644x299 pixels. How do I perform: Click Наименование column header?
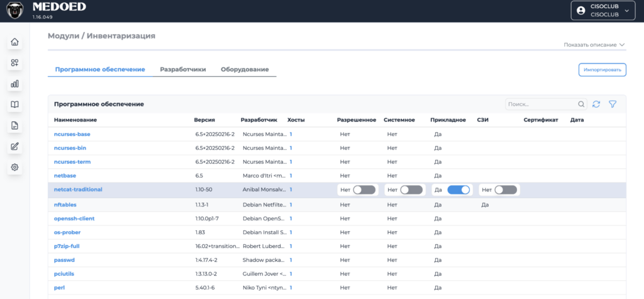click(x=75, y=120)
